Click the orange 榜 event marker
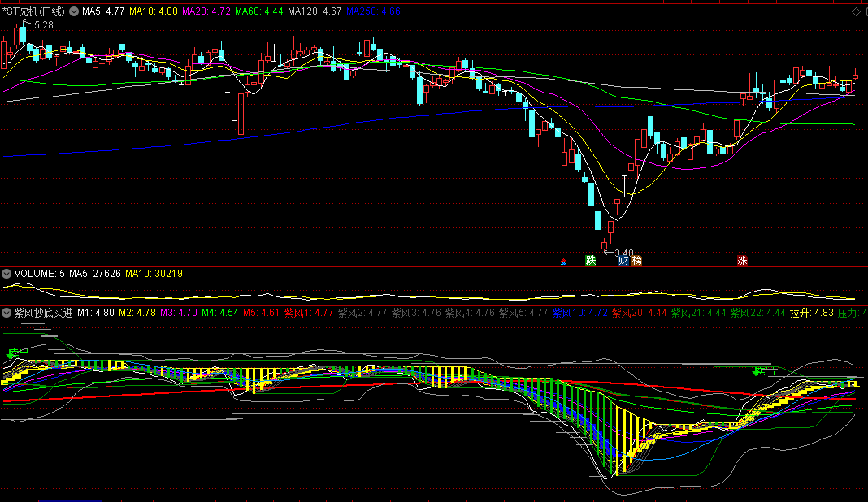868x502 pixels. click(x=636, y=260)
